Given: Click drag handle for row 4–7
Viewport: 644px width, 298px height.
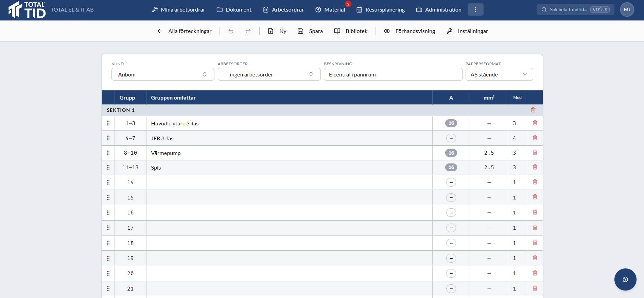Looking at the screenshot, I should pyautogui.click(x=108, y=138).
